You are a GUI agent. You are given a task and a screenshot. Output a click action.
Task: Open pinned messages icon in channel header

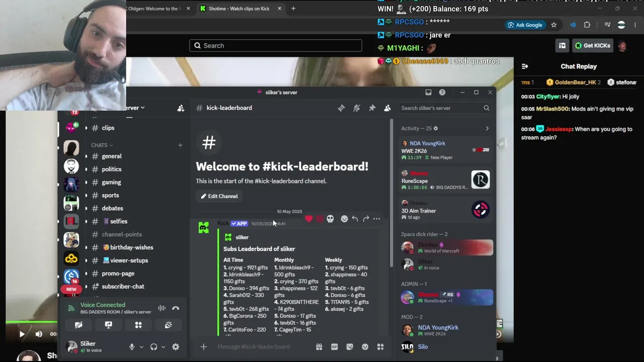pos(372,108)
